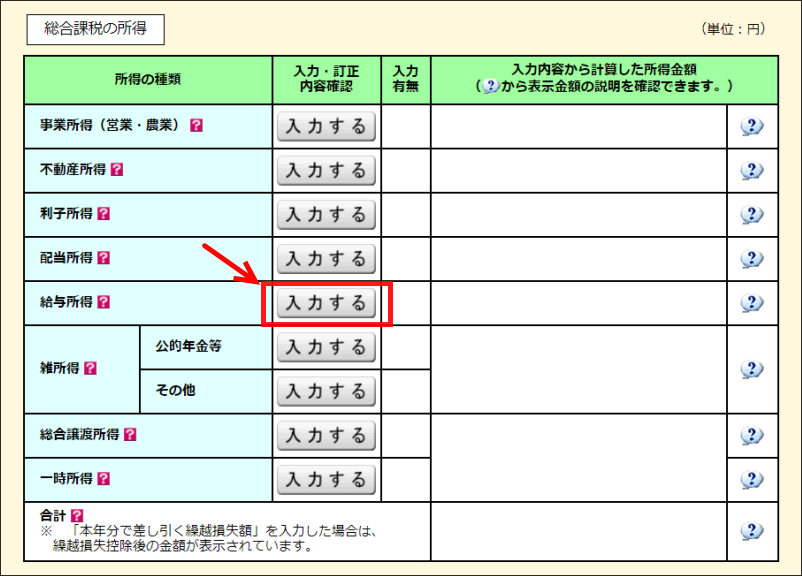The height and width of the screenshot is (576, 802).
Task: Click speech bubble icon in 配当所得 row
Action: point(752,259)
